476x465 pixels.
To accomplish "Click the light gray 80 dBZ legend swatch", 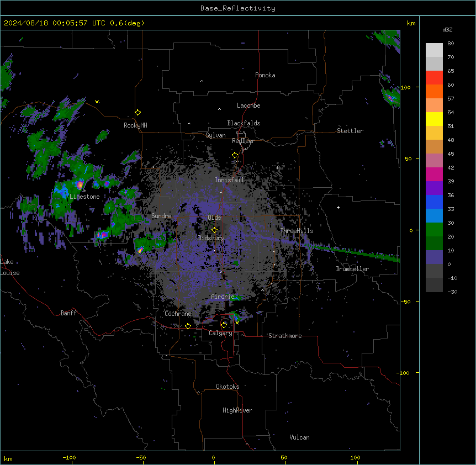I will [x=434, y=50].
